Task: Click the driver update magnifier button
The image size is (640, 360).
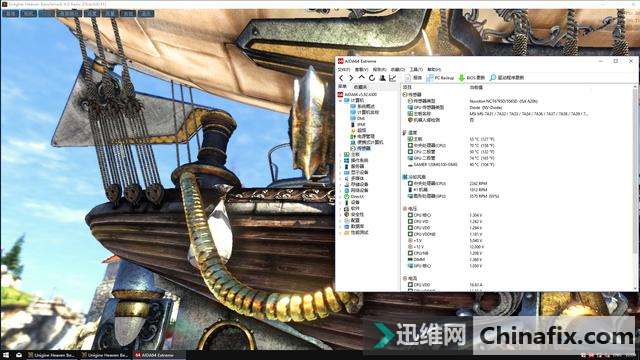Action: 507,78
